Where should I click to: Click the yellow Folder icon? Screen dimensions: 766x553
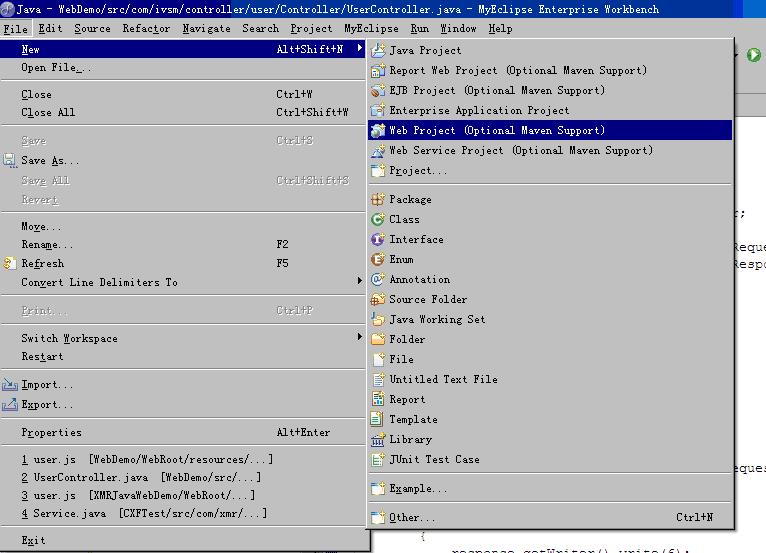coord(378,339)
